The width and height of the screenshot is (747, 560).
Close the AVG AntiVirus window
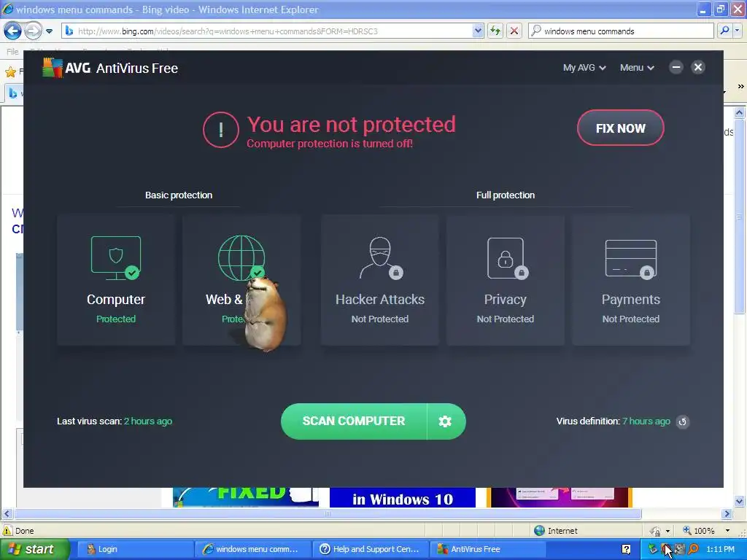click(x=698, y=67)
